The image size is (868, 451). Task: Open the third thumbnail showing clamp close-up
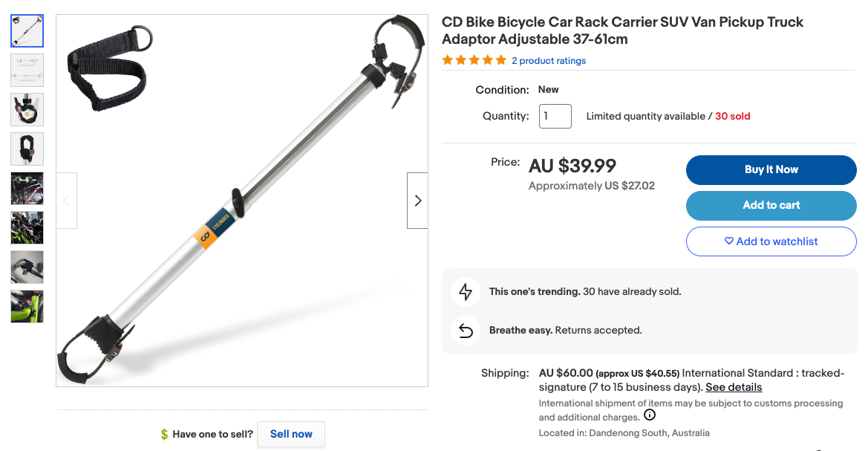pos(27,109)
